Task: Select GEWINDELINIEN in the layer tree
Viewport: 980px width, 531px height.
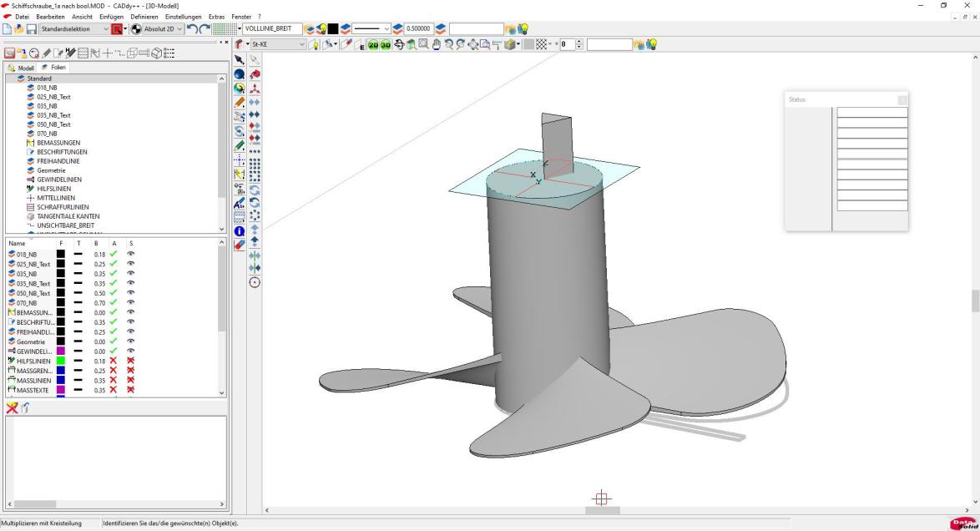Action: click(x=58, y=180)
